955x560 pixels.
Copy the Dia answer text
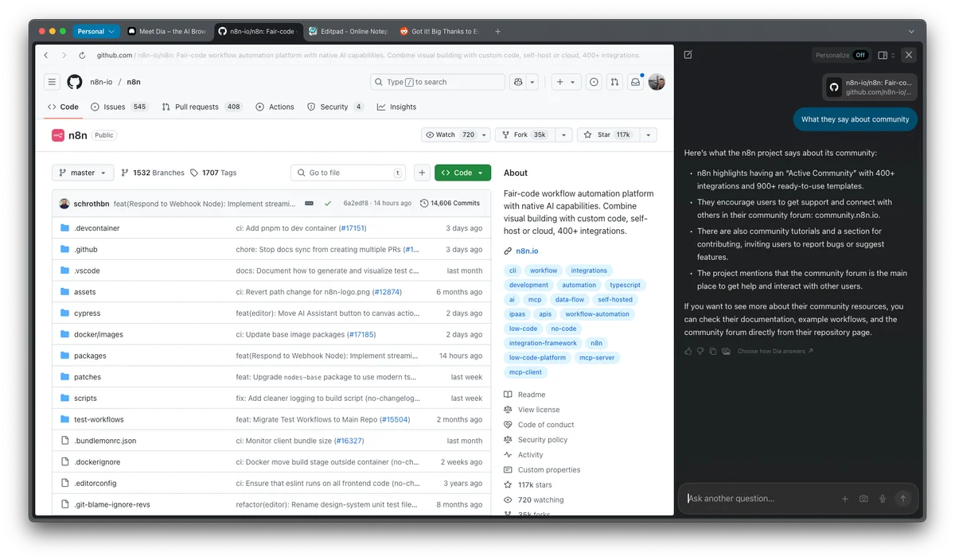coord(713,351)
